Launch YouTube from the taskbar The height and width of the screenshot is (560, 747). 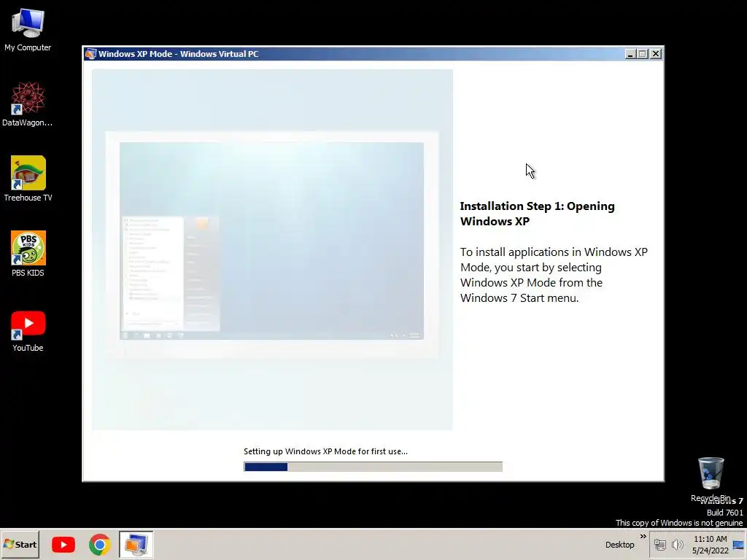click(x=63, y=544)
